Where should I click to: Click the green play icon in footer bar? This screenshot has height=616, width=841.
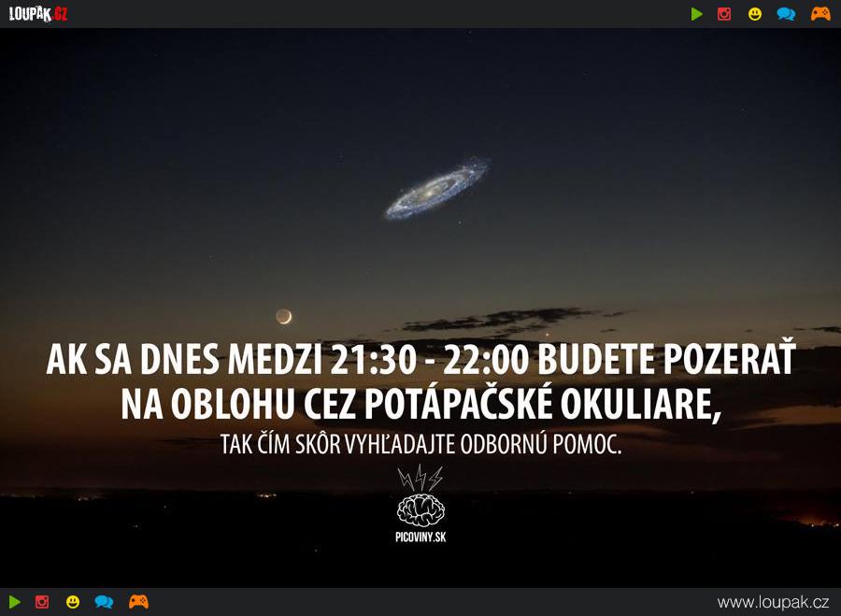click(x=14, y=602)
